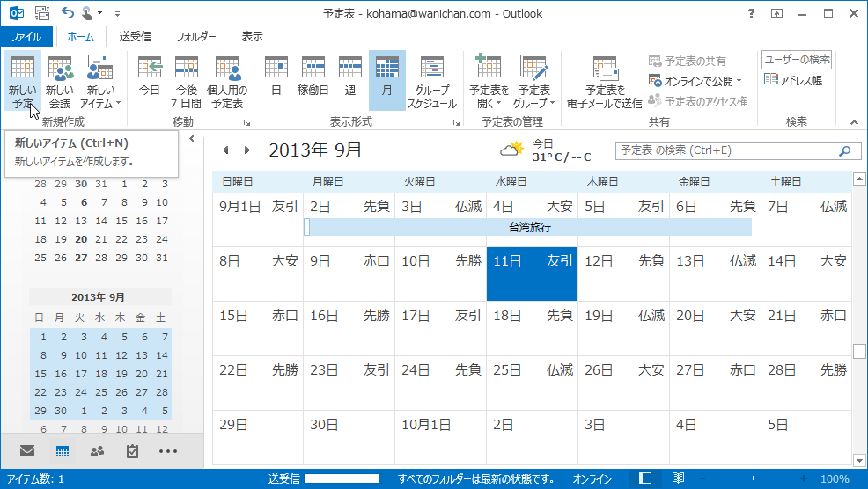
Task: Open Help with the question mark icon
Action: [751, 13]
